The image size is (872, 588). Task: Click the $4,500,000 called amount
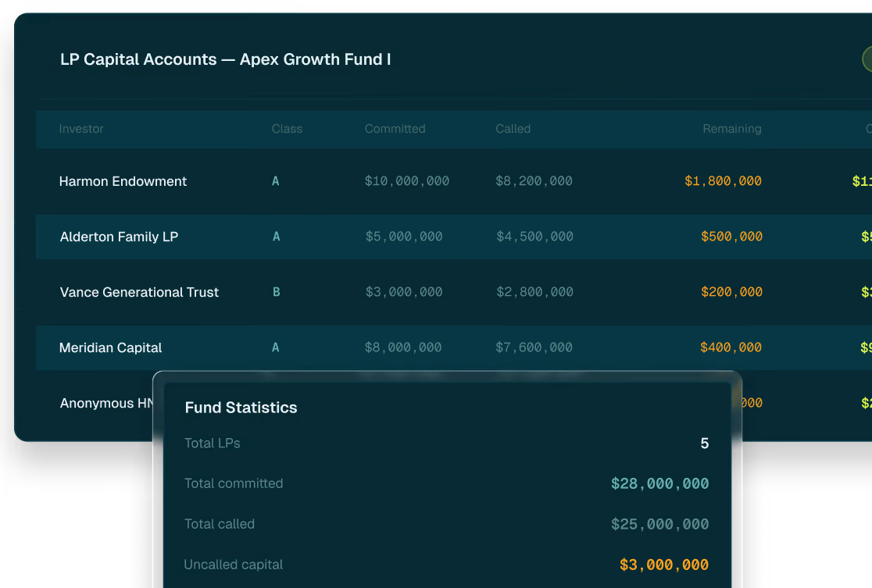[x=535, y=237]
